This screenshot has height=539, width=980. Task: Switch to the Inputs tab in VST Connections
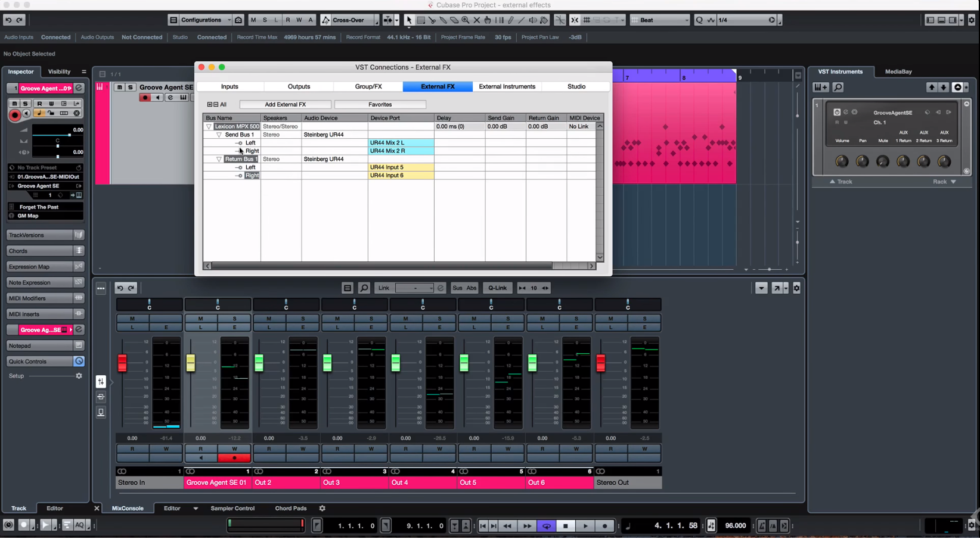pos(230,87)
